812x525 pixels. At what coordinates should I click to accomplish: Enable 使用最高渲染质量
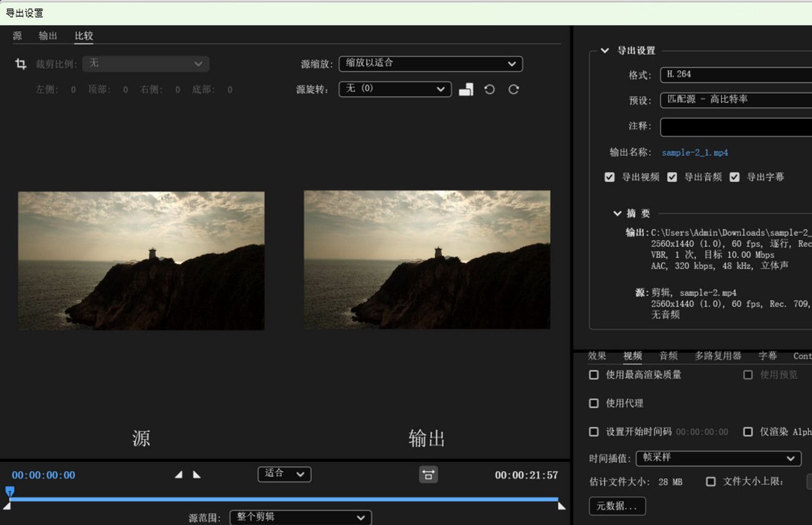tap(594, 374)
